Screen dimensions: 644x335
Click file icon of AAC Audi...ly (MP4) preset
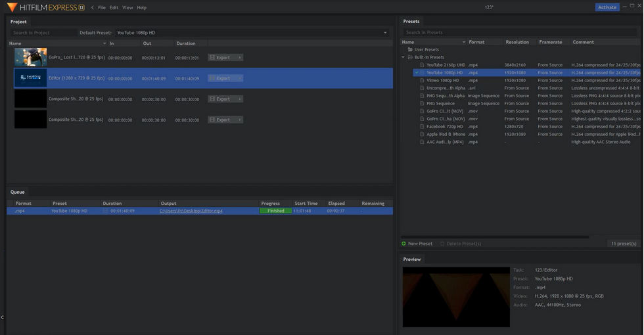pyautogui.click(x=422, y=142)
